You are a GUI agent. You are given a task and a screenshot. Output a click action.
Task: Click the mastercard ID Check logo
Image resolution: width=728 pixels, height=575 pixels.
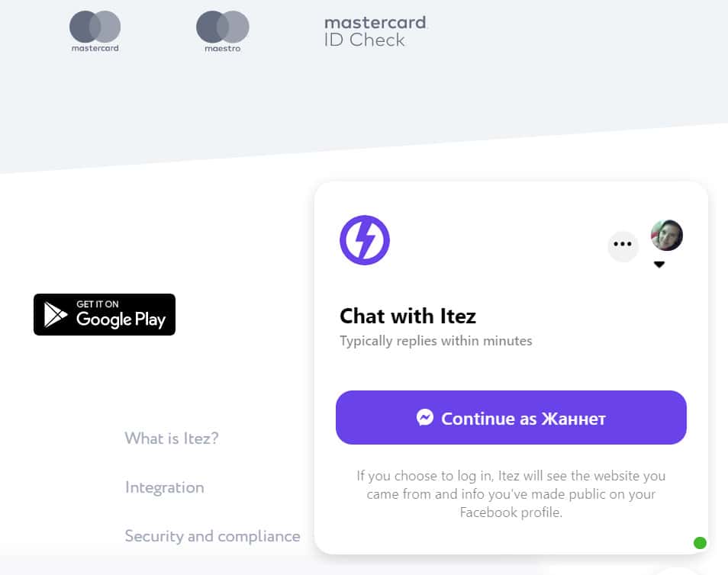click(375, 32)
